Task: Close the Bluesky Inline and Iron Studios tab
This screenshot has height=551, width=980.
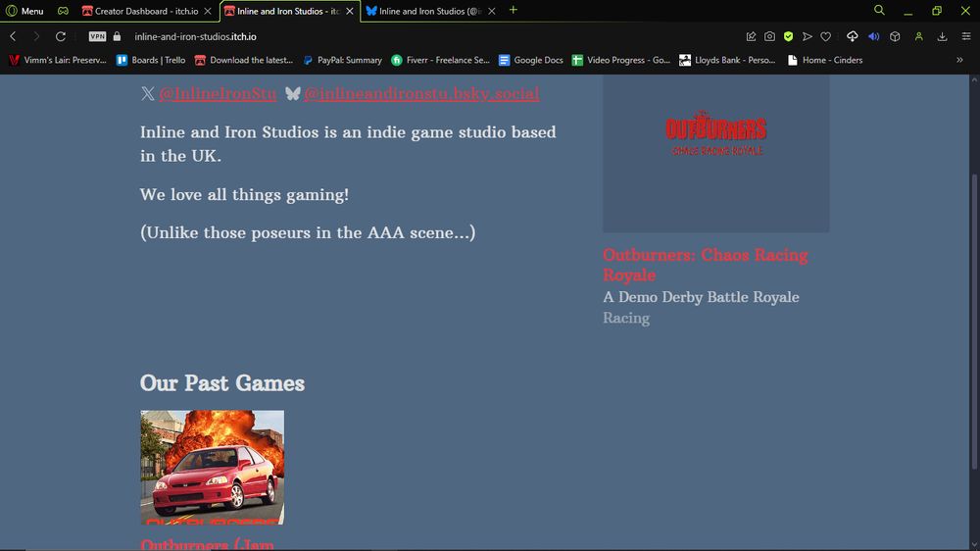Action: 492,11
